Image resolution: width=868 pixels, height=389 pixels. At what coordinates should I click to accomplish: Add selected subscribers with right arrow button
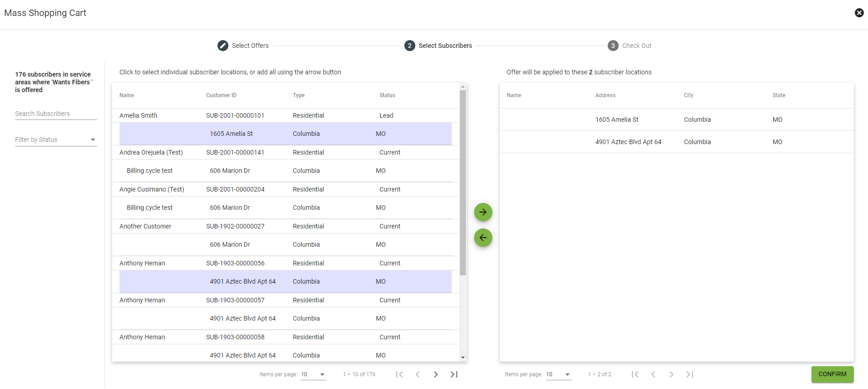pos(483,212)
